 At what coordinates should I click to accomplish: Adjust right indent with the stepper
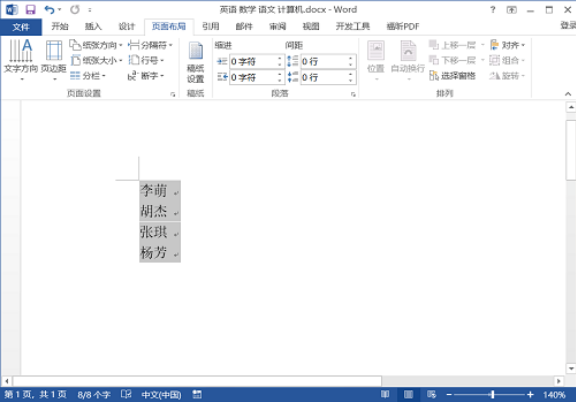tap(280, 77)
